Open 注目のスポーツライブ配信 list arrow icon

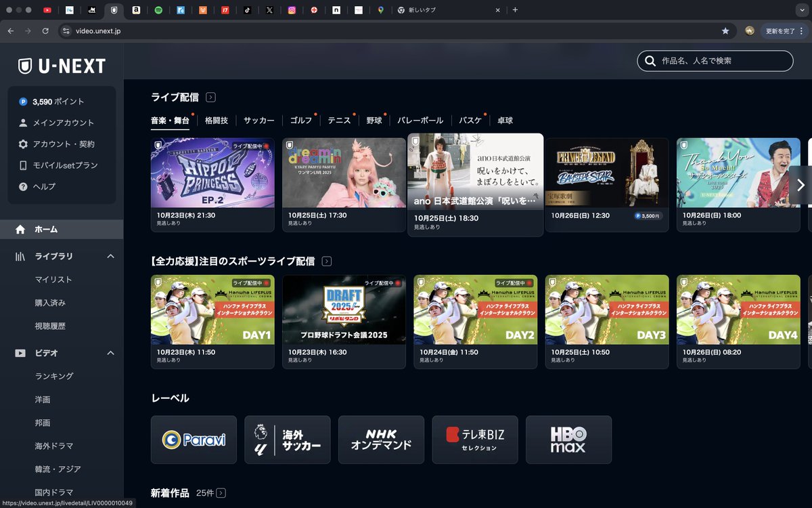click(x=327, y=261)
